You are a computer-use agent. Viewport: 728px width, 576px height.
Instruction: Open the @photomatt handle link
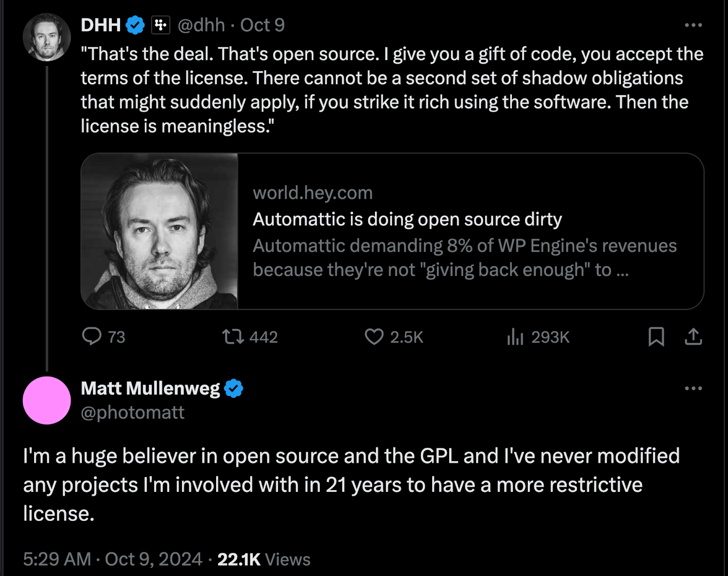click(132, 413)
